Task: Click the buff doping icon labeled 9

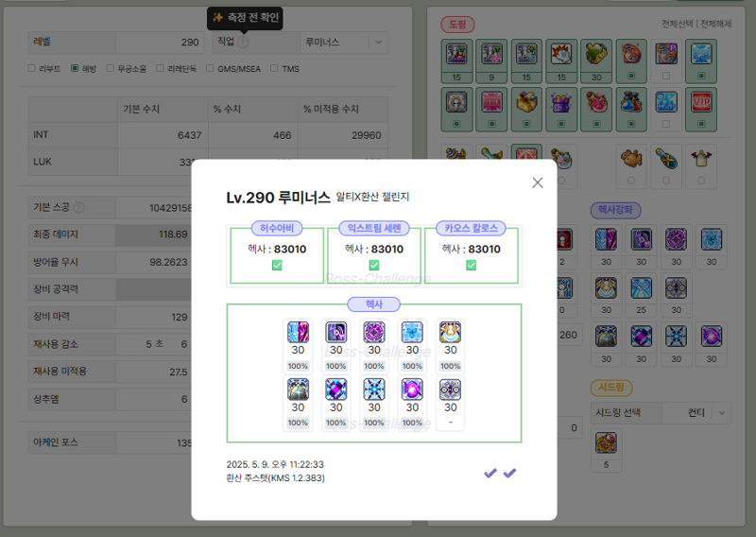Action: 491,54
